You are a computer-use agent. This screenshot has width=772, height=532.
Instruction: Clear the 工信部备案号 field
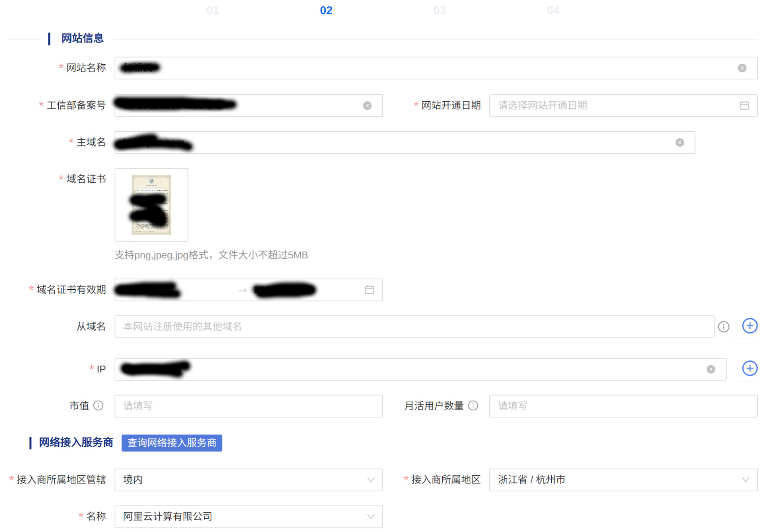point(367,105)
